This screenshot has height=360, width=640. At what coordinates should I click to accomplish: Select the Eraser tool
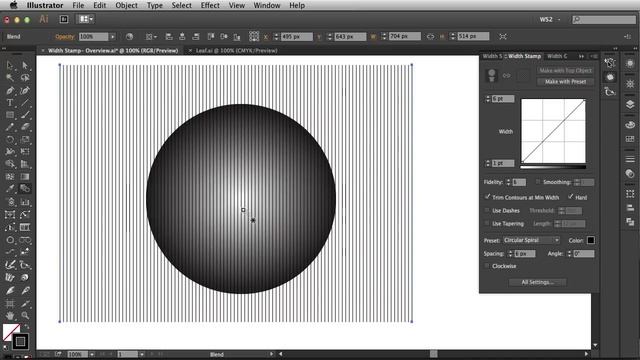pos(25,127)
